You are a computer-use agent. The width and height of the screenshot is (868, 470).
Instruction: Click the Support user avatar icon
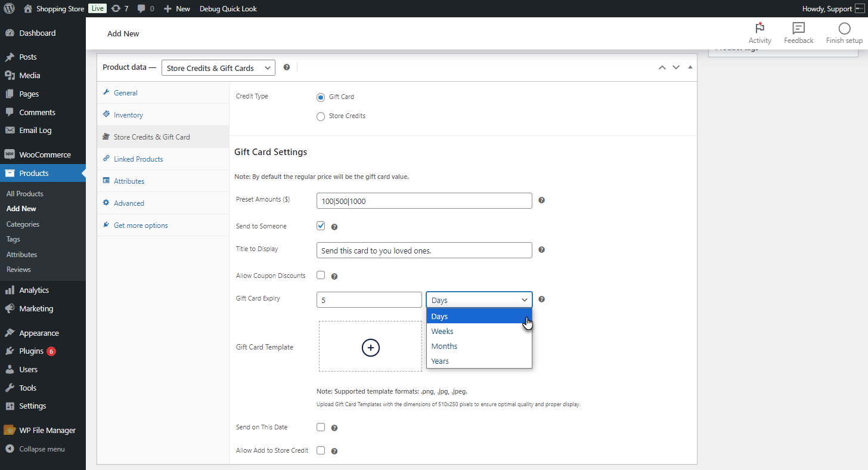[x=859, y=9]
